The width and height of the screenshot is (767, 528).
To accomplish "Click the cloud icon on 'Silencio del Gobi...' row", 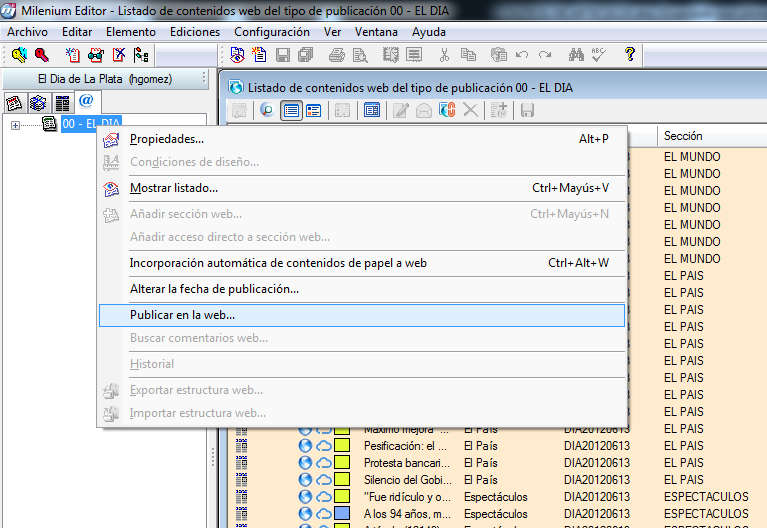I will pos(323,480).
